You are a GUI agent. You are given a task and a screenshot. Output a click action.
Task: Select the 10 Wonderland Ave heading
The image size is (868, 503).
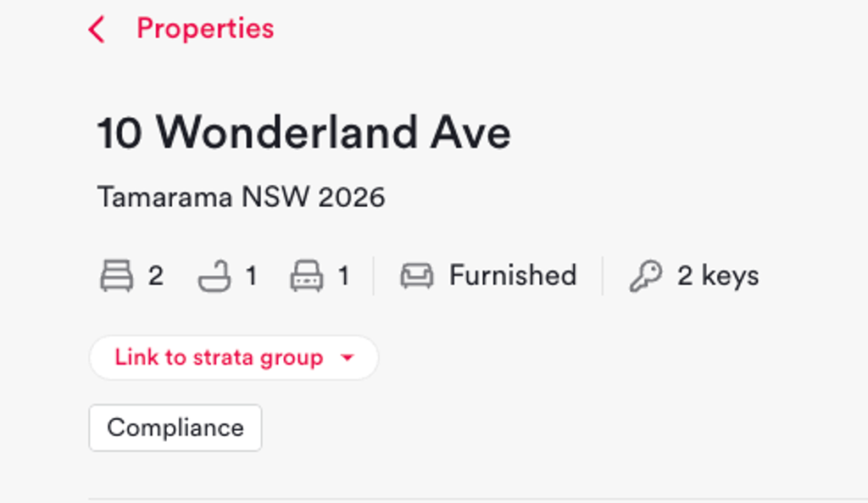[x=304, y=132]
